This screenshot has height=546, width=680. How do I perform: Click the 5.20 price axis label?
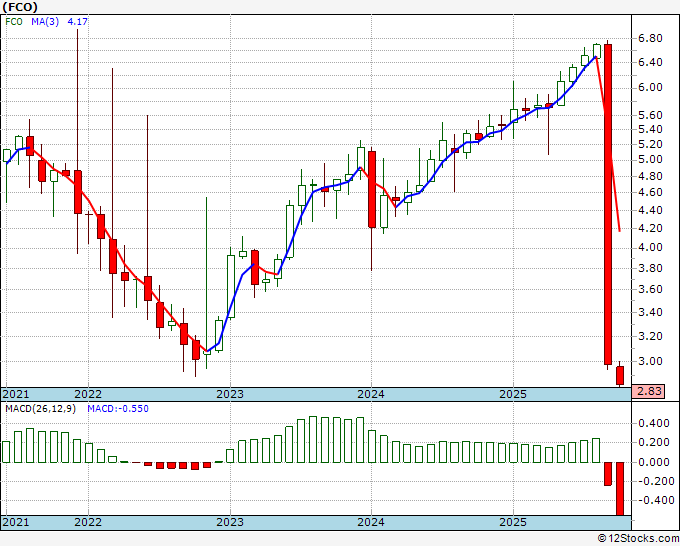click(x=650, y=144)
